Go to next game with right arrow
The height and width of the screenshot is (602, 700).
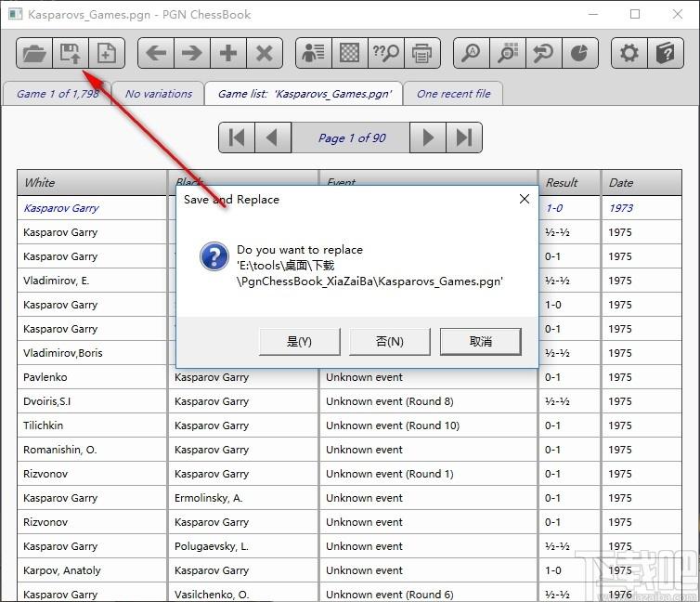click(x=192, y=53)
